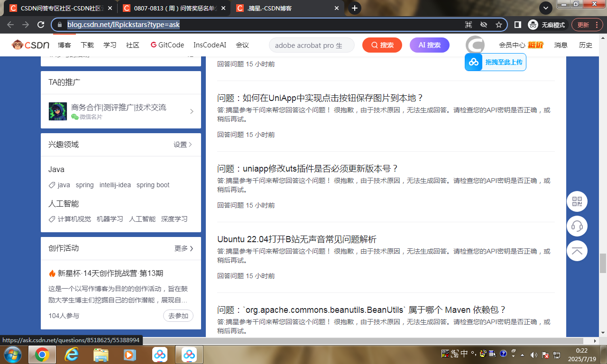Click the volume speaker tray icon
Screen dimensions: 607x364
pyautogui.click(x=533, y=355)
